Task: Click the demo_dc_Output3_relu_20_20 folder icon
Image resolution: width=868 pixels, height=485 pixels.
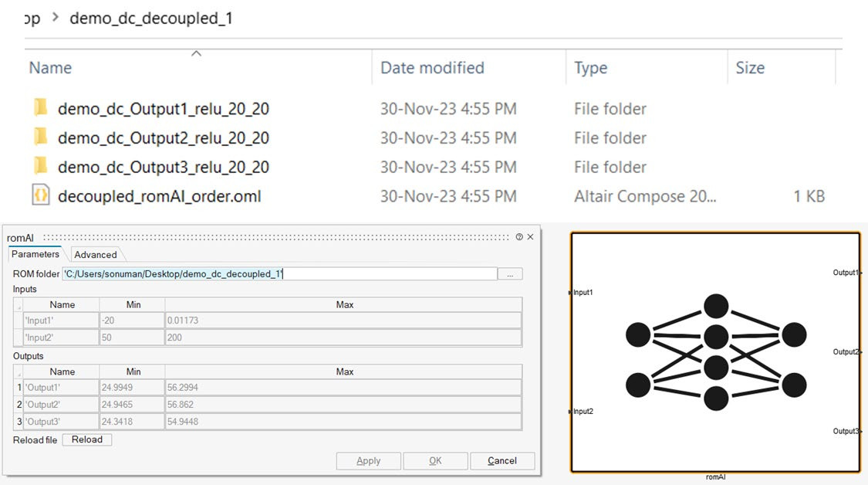Action: [41, 167]
